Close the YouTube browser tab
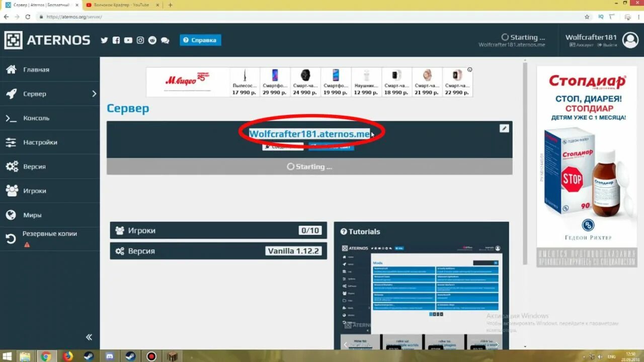The height and width of the screenshot is (362, 644). click(158, 5)
